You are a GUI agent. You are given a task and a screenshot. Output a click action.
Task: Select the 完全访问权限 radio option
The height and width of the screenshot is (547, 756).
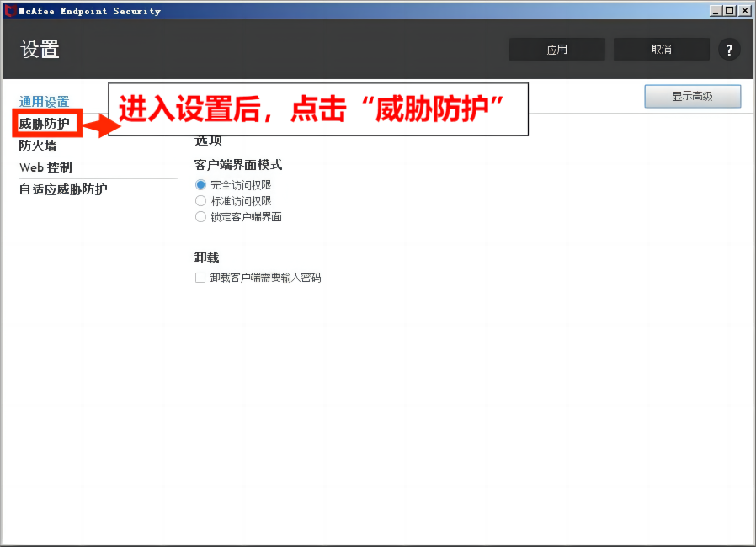coord(200,184)
